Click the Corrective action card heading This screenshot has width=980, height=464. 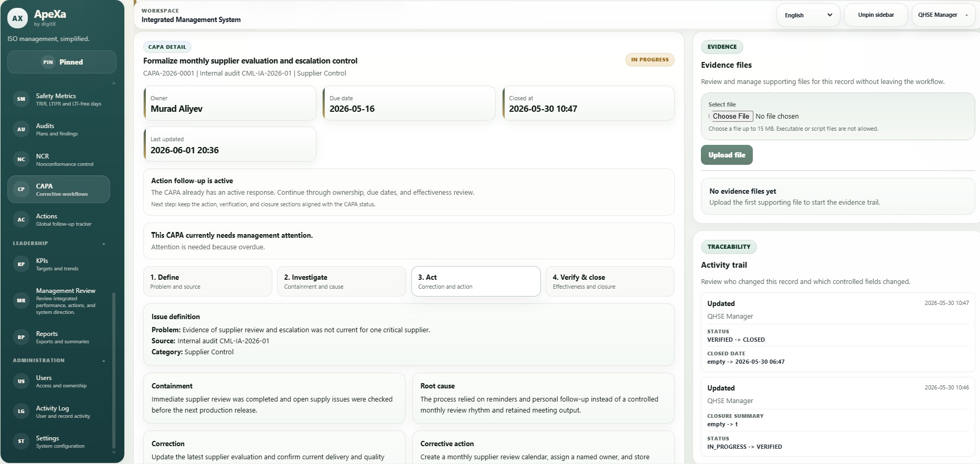tap(447, 444)
